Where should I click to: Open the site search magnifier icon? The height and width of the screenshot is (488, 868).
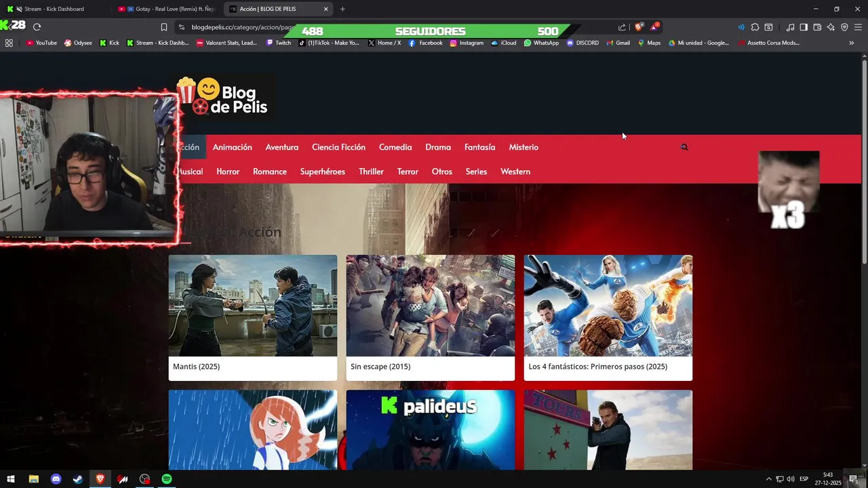click(x=684, y=147)
